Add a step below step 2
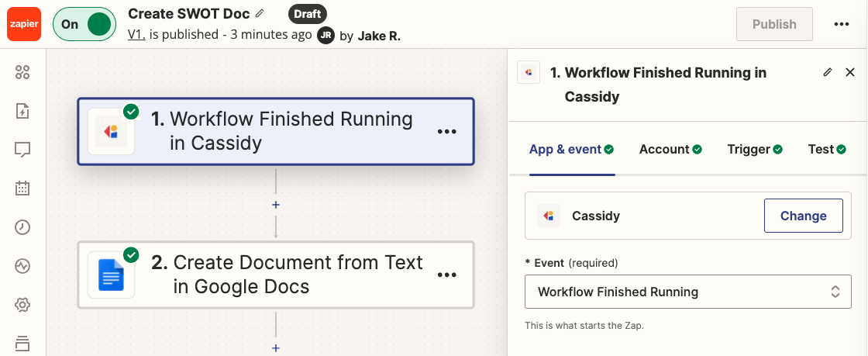 [x=276, y=347]
